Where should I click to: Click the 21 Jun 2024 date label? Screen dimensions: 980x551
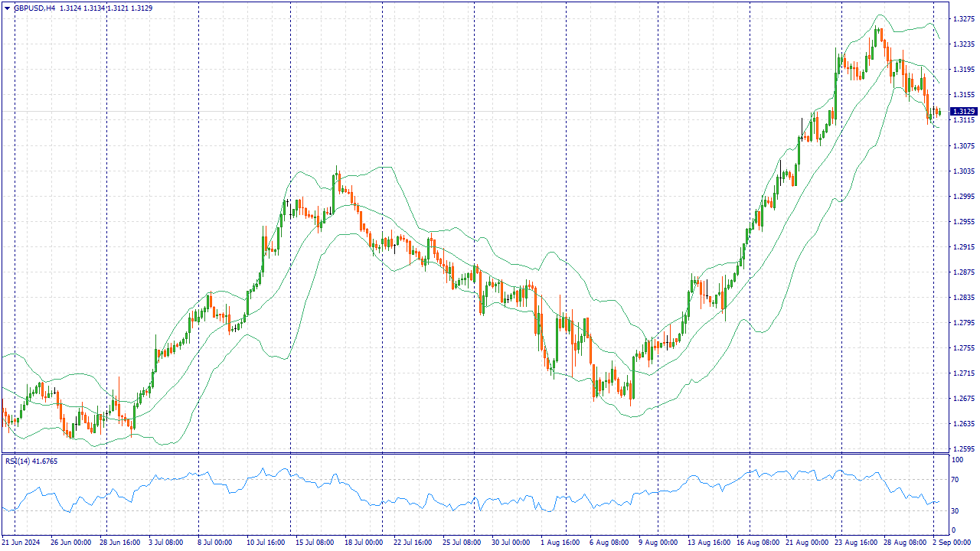coord(21,543)
